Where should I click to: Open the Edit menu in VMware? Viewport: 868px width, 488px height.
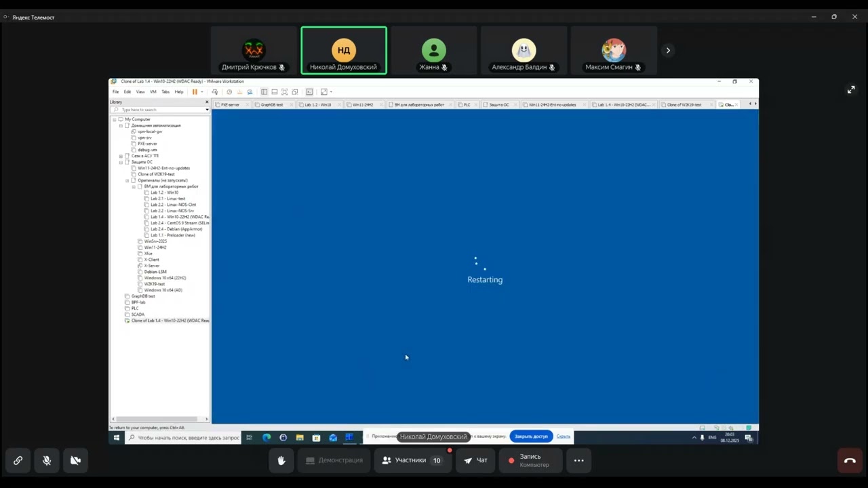coord(127,91)
